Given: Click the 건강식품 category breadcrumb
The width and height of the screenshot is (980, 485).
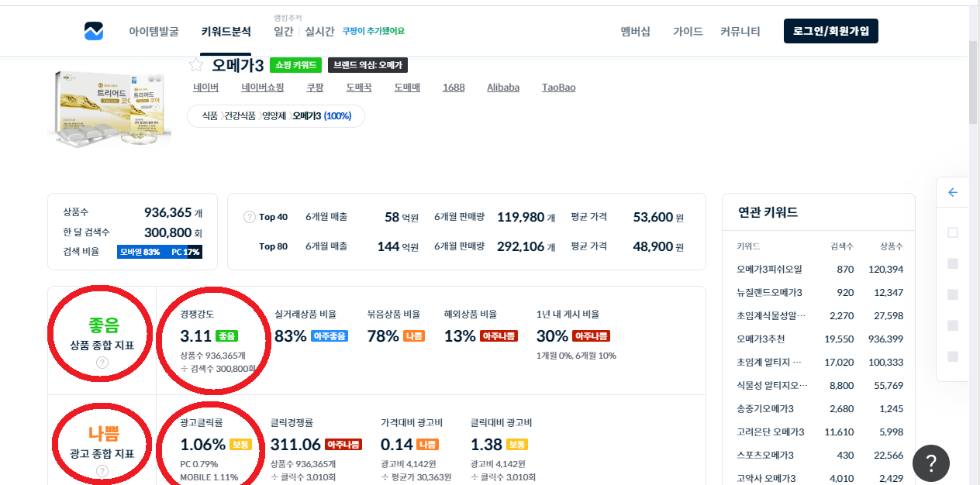Looking at the screenshot, I should [x=240, y=115].
